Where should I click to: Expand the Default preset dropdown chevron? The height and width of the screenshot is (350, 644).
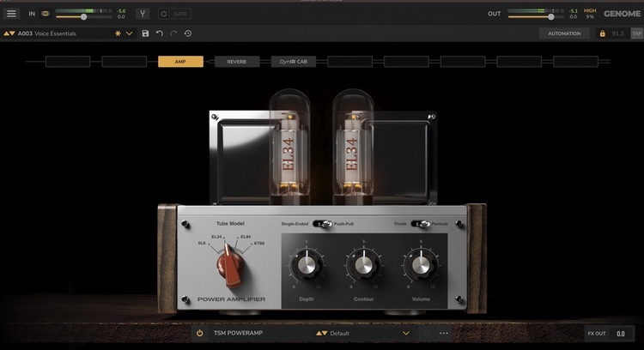[406, 333]
